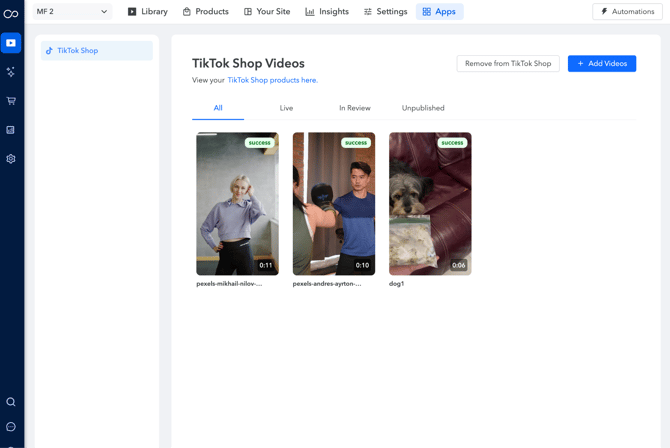The height and width of the screenshot is (448, 670).
Task: Open the dog1 video thumbnail
Action: (430, 204)
